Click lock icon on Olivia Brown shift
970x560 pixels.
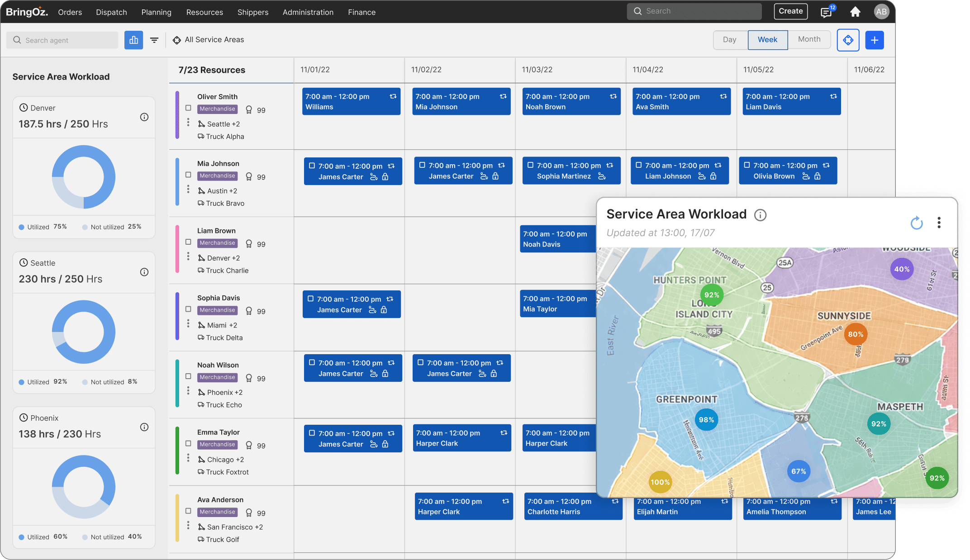(818, 176)
